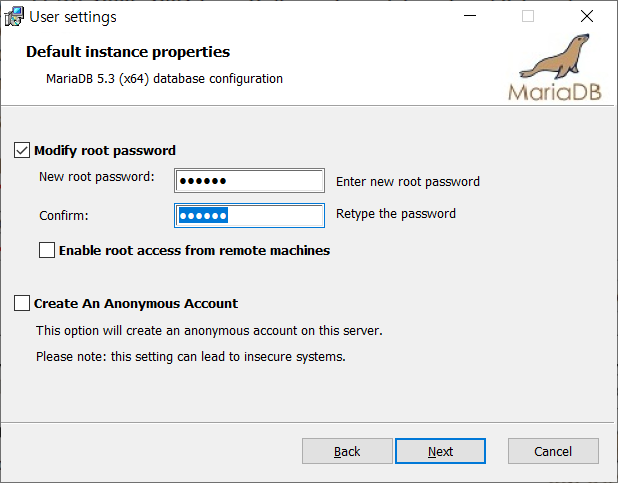Close the User settings dialog
The width and height of the screenshot is (618, 483).
coord(587,16)
